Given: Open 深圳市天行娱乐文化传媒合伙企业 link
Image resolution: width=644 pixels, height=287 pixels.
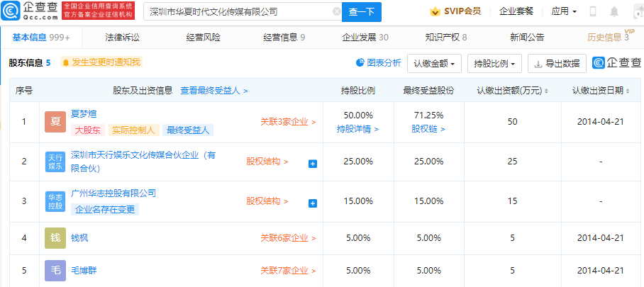Looking at the screenshot, I should (143, 162).
